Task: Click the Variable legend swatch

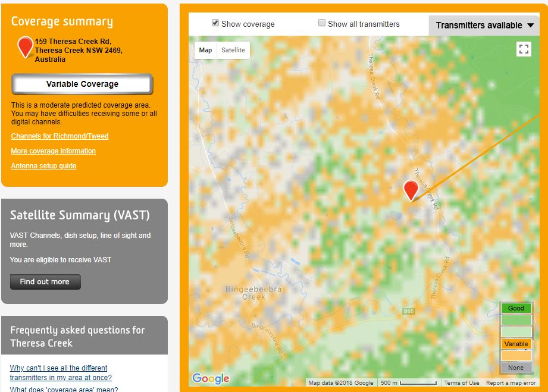Action: [516, 344]
